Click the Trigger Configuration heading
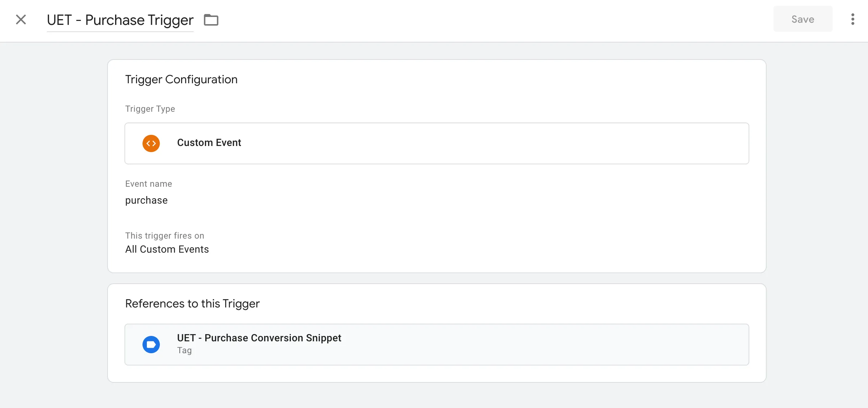The image size is (868, 408). pyautogui.click(x=181, y=80)
